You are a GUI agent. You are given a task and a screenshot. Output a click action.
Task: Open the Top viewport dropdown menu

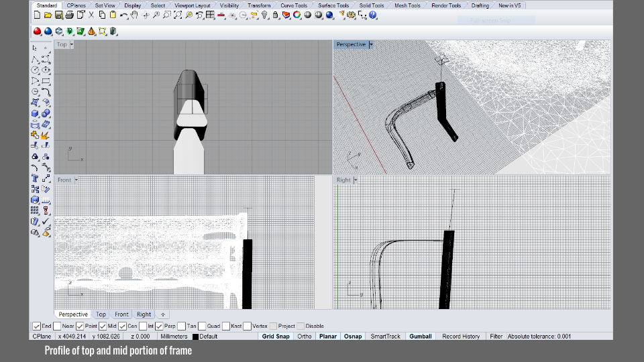tap(72, 45)
